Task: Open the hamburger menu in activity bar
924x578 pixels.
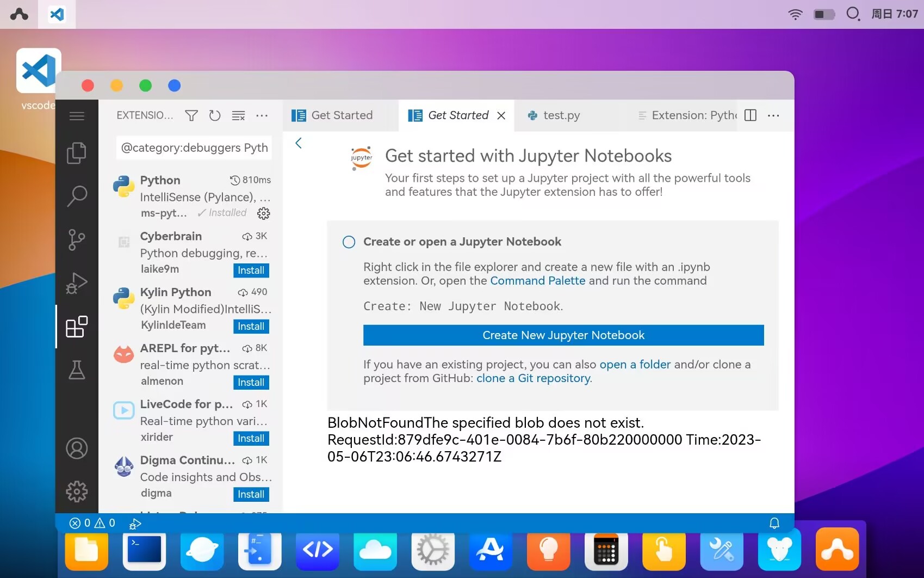Action: coord(77,116)
